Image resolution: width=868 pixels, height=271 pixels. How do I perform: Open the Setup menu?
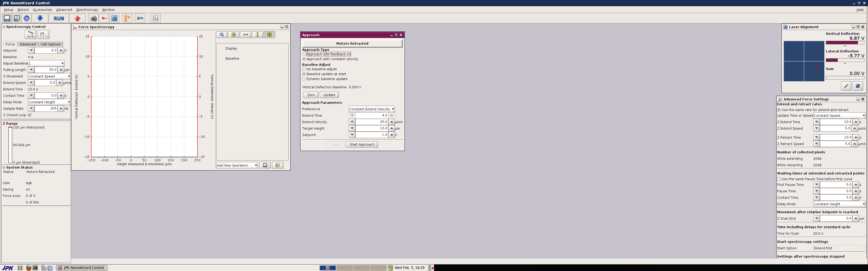9,10
